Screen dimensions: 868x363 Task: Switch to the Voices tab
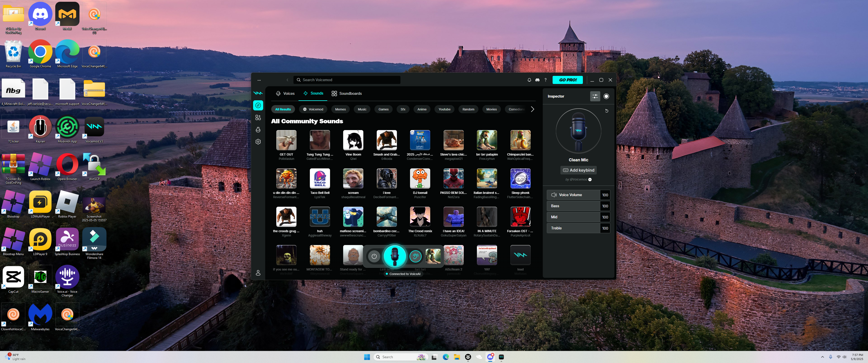(x=285, y=94)
